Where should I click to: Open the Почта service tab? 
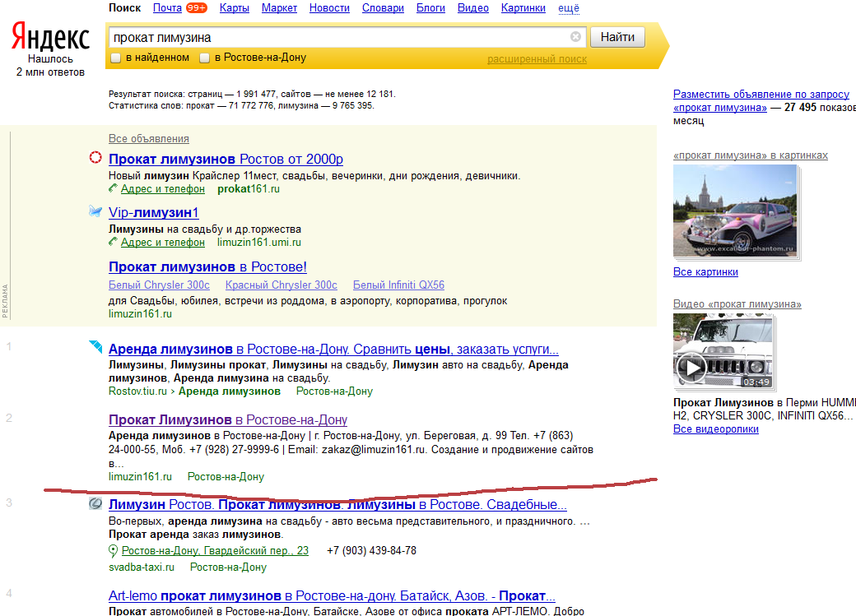[167, 8]
